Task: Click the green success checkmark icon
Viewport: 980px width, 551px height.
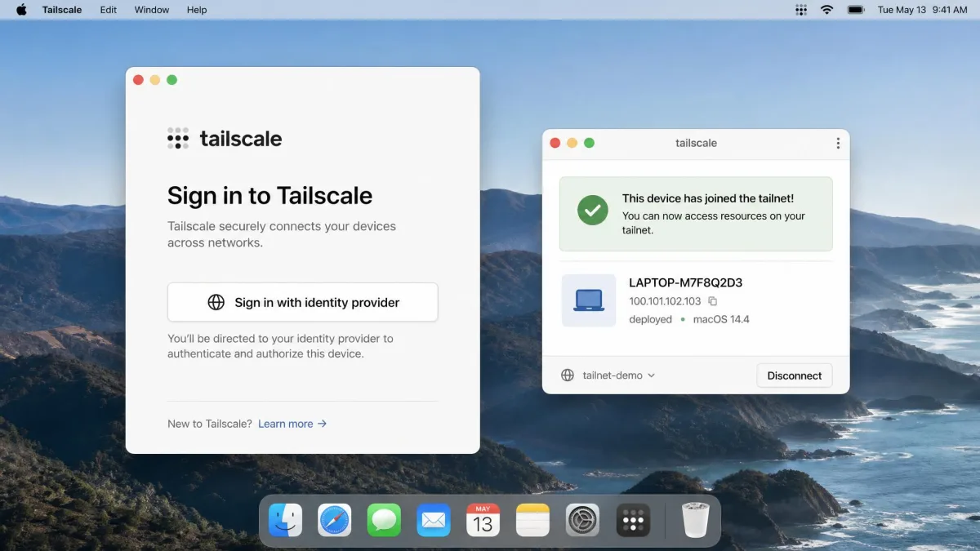Action: point(593,211)
